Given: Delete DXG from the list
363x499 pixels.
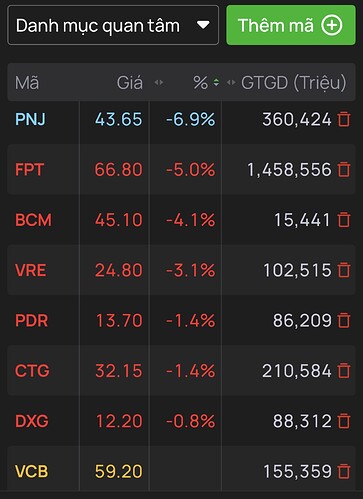Looking at the screenshot, I should click(344, 421).
